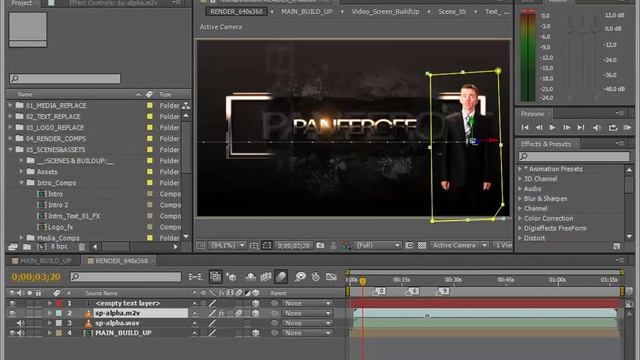Expand the Blur & Sharpen effects category
640x360 pixels.
click(x=520, y=198)
